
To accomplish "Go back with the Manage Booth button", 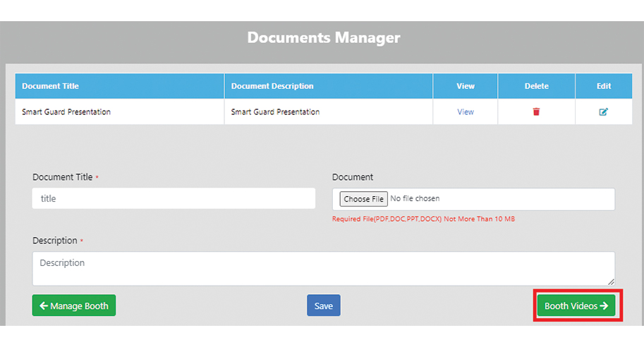I will coord(74,306).
